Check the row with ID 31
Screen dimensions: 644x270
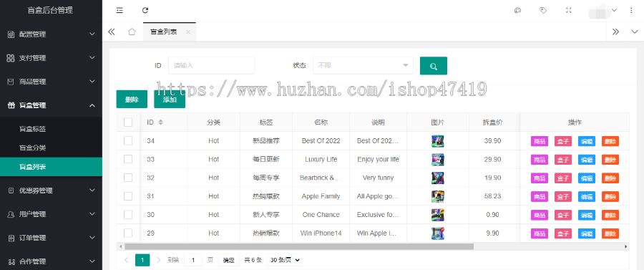pyautogui.click(x=128, y=196)
